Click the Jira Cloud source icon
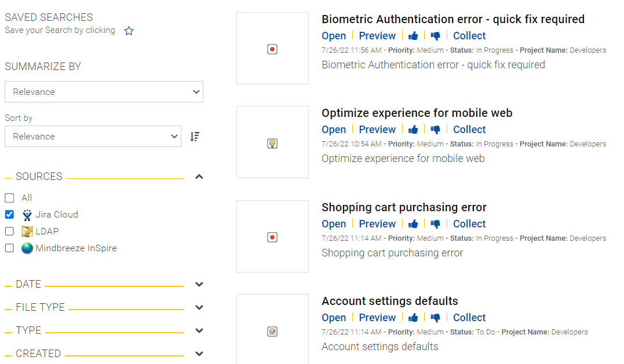 [27, 215]
